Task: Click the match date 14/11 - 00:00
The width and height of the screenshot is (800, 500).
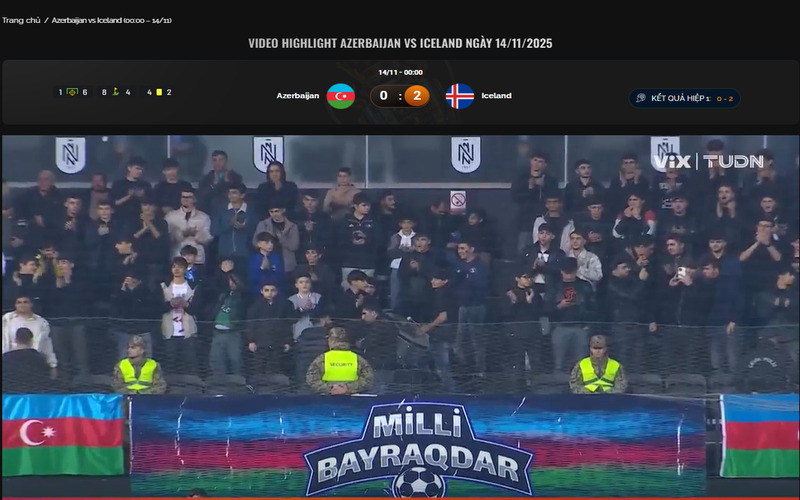Action: click(400, 72)
